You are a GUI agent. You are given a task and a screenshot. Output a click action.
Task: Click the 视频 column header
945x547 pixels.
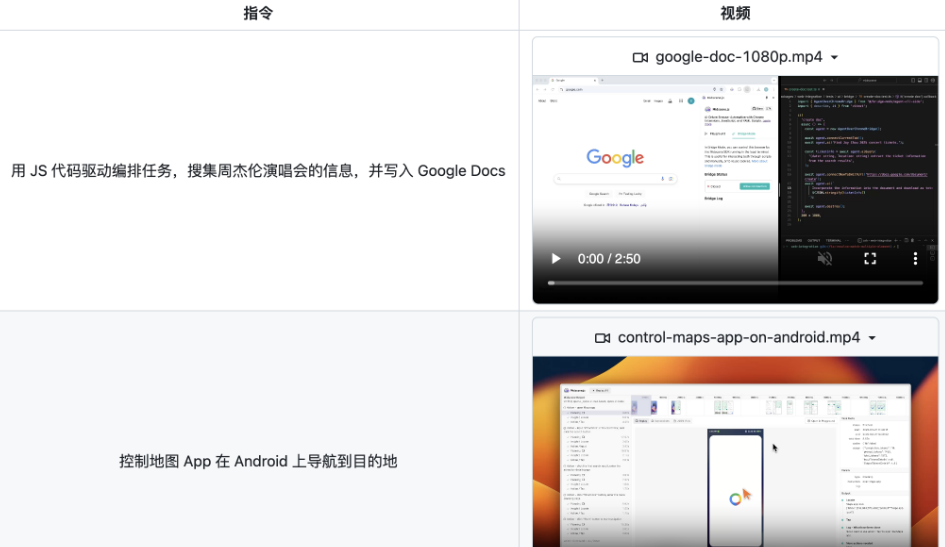(735, 13)
